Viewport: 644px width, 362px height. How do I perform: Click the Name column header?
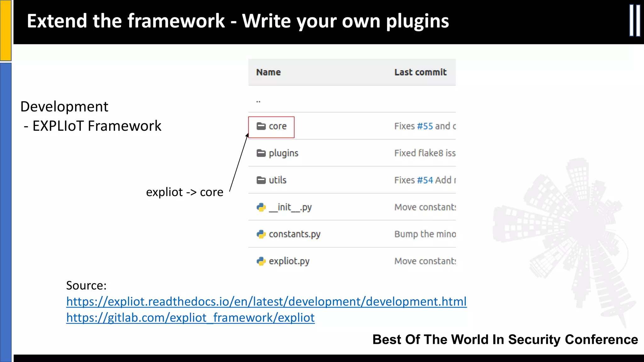coord(268,72)
